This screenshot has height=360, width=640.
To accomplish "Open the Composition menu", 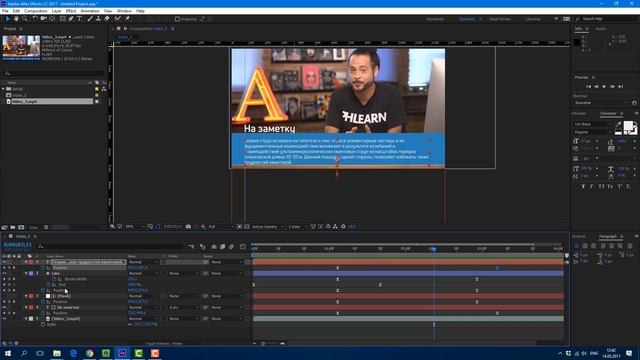I will tap(36, 11).
